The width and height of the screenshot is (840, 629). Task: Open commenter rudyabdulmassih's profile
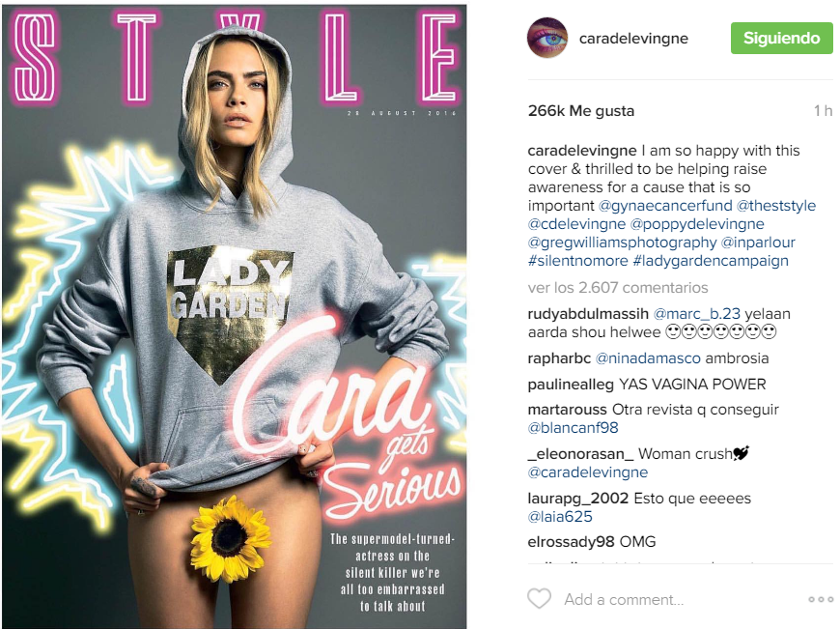coord(588,314)
